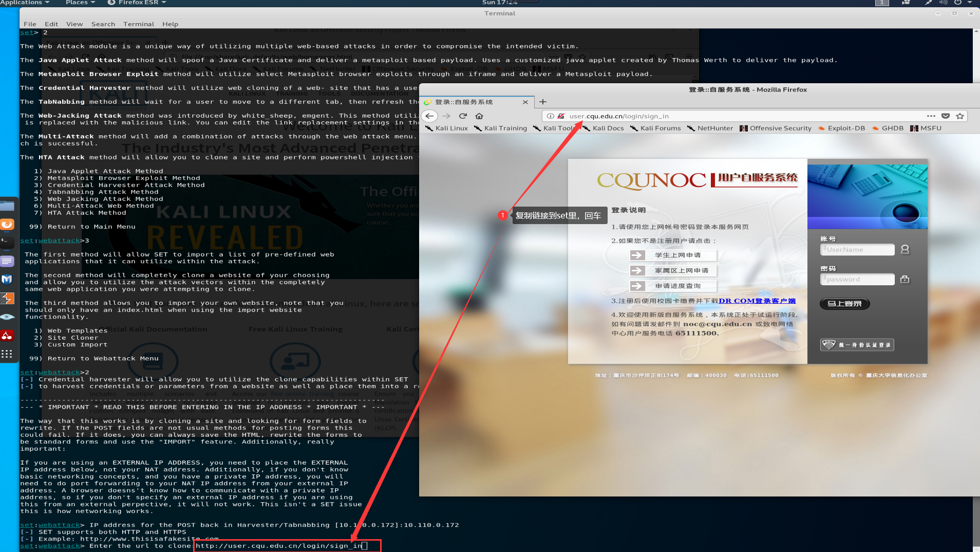The width and height of the screenshot is (980, 552).
Task: Click '3) Credential Harvester Attack Method' line
Action: (x=119, y=185)
